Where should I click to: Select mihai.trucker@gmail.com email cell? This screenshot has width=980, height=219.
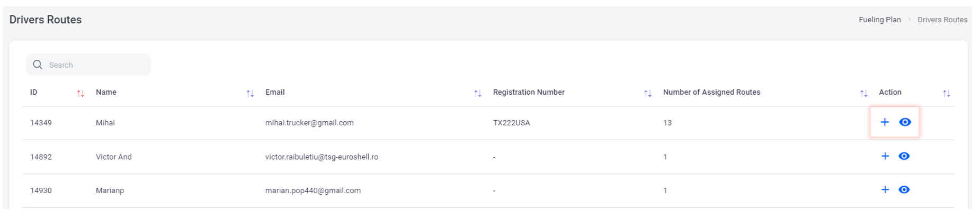(309, 123)
